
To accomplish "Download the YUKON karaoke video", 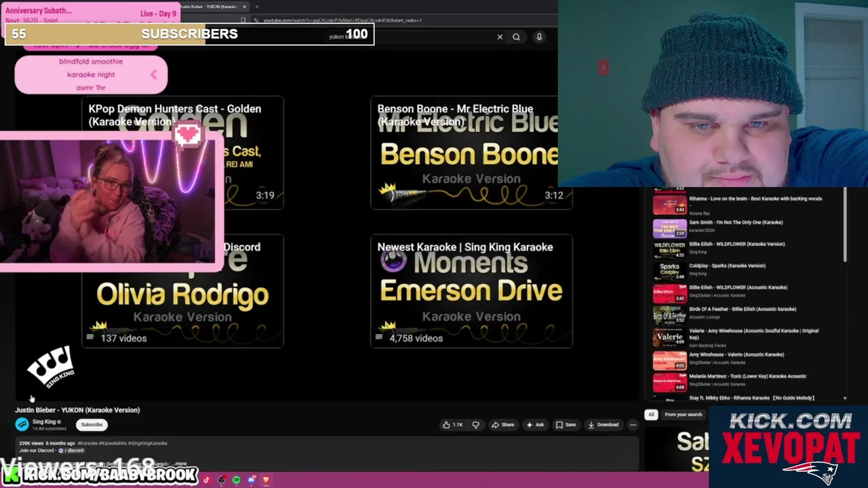I will point(603,425).
